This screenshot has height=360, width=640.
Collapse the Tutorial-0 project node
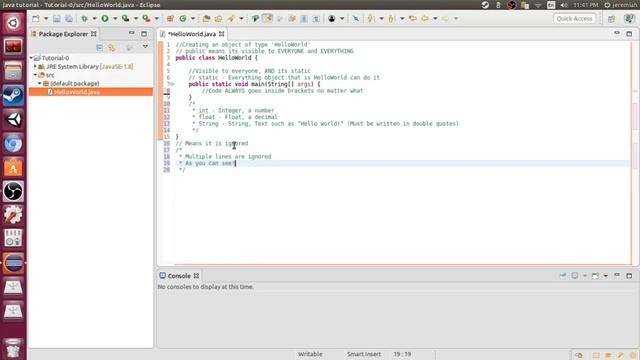point(31,58)
